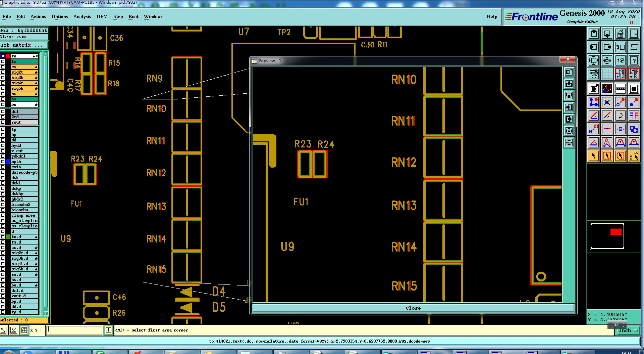Click the mirror F flip tool icon
This screenshot has height=354, width=644.
tap(634, 116)
